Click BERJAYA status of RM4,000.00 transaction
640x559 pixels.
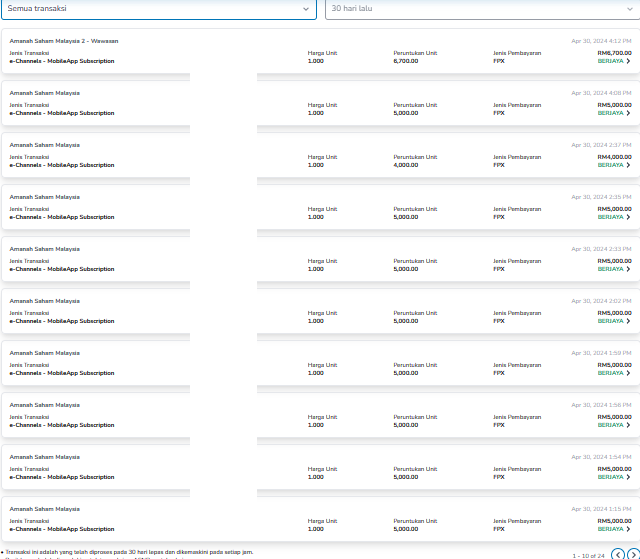click(611, 165)
